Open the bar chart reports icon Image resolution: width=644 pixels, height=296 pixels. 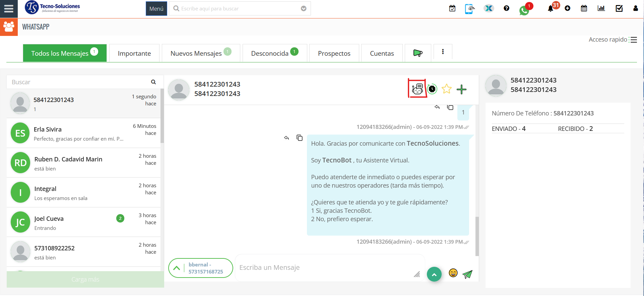pos(601,8)
